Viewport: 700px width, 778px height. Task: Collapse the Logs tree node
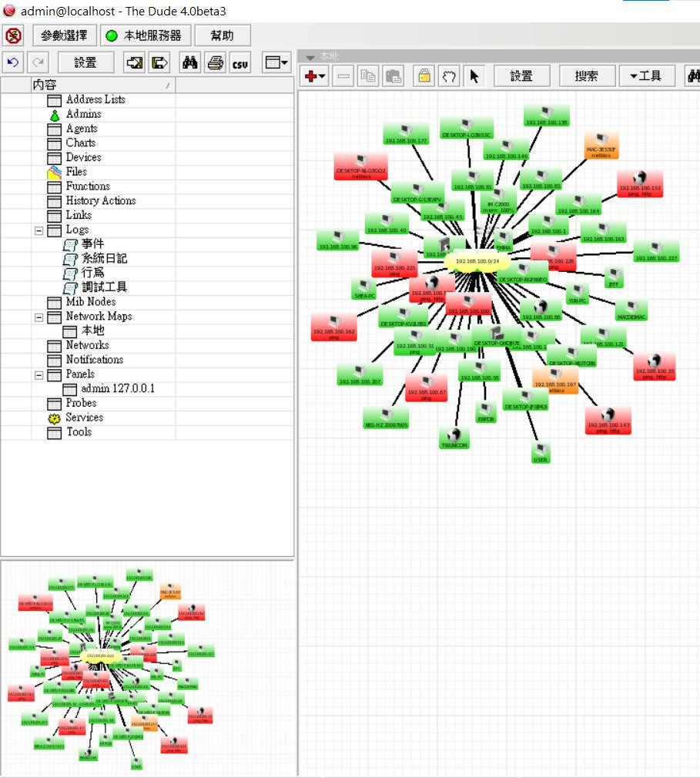pos(39,231)
